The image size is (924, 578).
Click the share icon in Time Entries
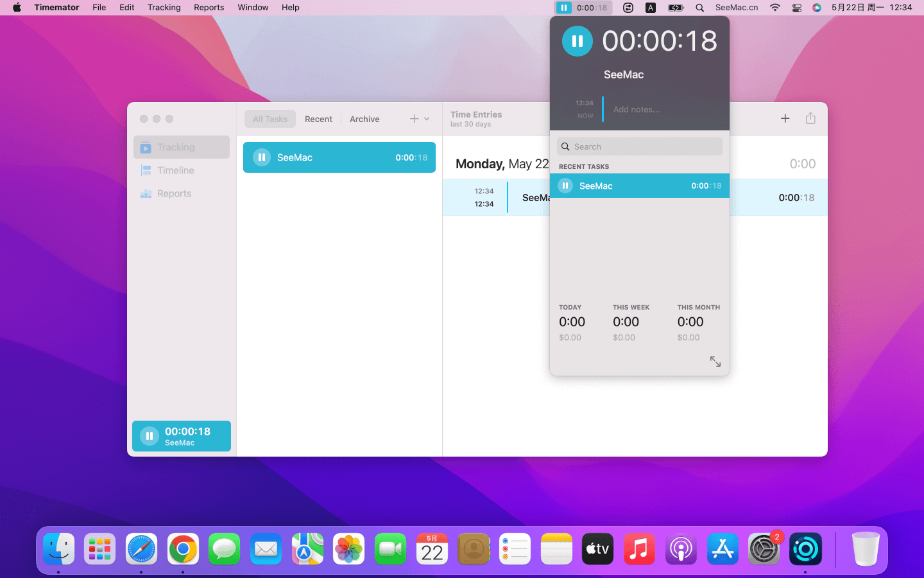pyautogui.click(x=810, y=118)
